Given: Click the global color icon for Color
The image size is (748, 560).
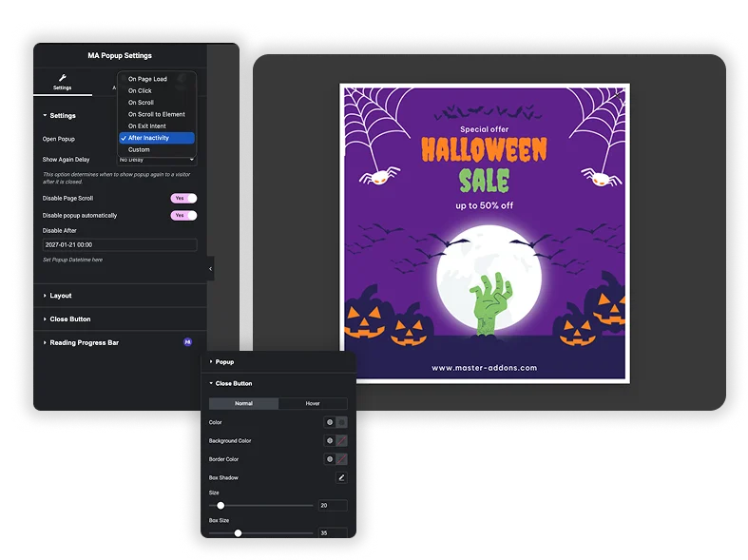Looking at the screenshot, I should click(x=330, y=422).
